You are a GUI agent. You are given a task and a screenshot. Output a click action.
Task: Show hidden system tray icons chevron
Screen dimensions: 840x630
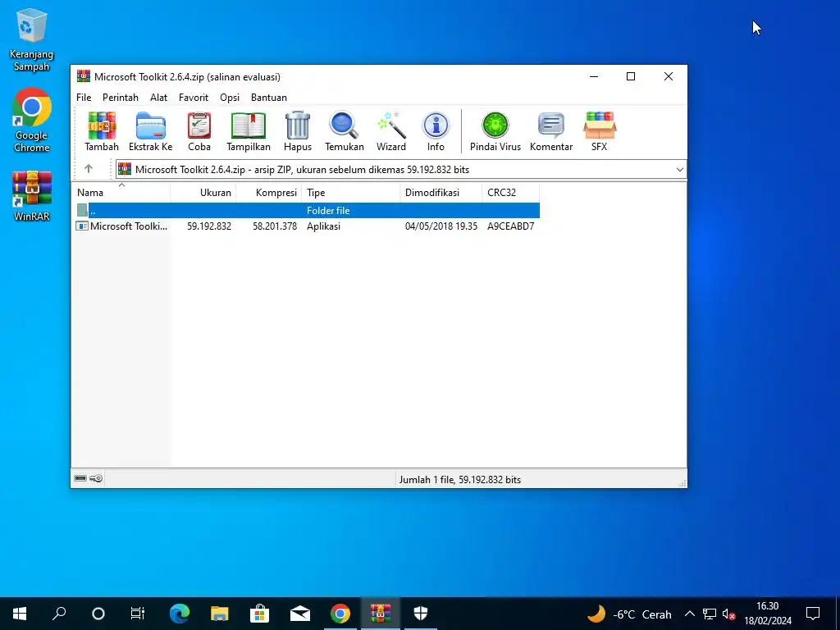pyautogui.click(x=689, y=614)
